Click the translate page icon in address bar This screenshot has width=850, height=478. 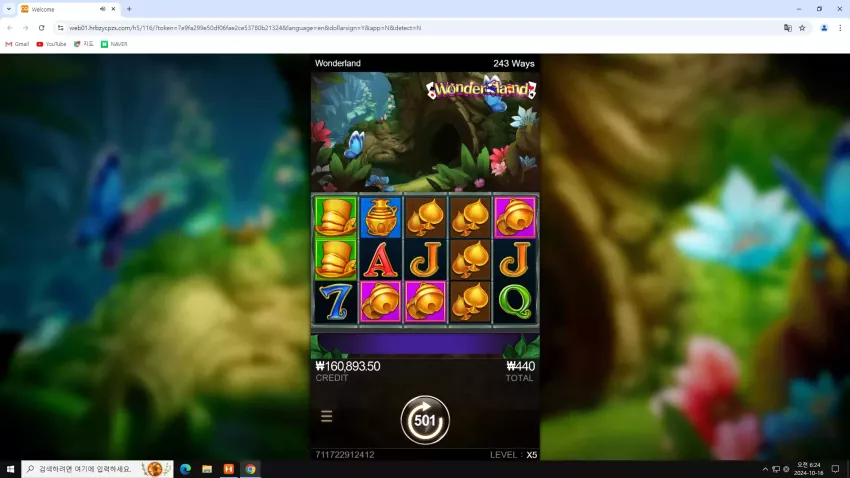pos(788,28)
